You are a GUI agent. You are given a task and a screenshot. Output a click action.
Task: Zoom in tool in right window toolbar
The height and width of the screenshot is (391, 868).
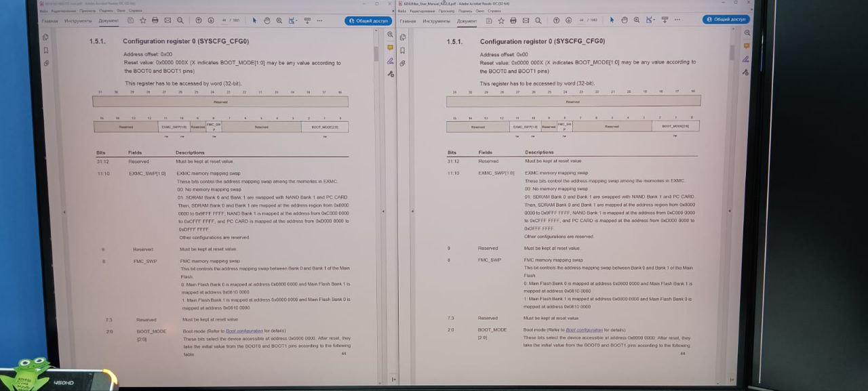637,20
